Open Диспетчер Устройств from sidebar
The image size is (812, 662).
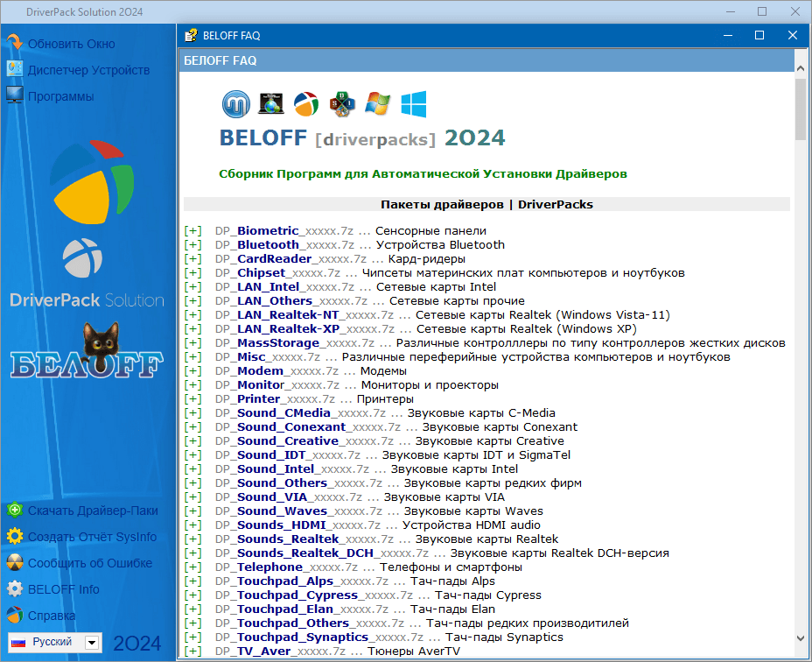tap(88, 70)
